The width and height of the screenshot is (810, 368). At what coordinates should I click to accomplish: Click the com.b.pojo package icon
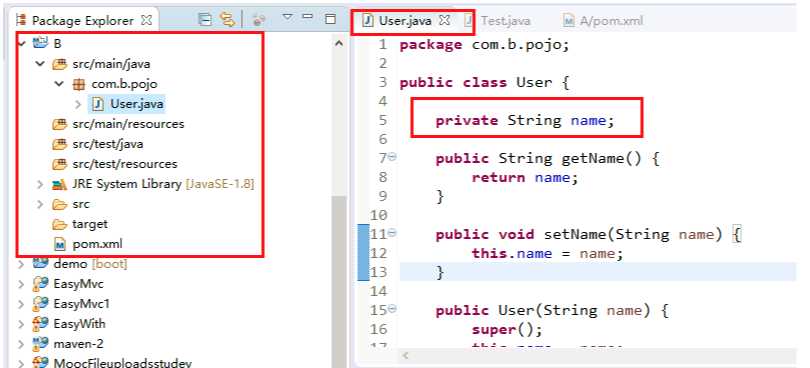pos(79,84)
